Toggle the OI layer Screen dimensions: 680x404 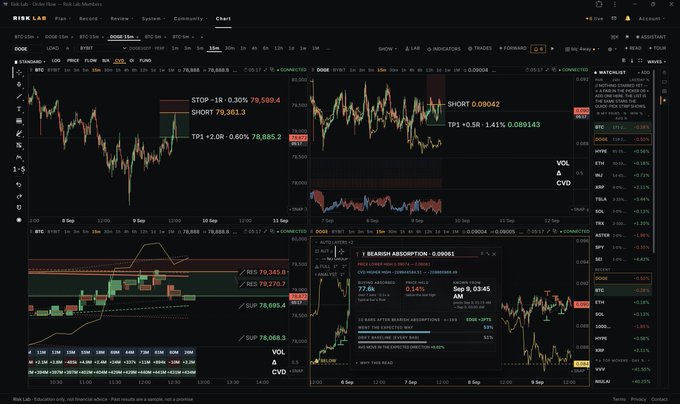(132, 61)
